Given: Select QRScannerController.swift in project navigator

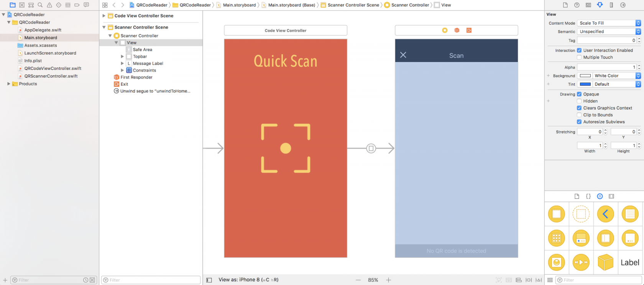Looking at the screenshot, I should [51, 76].
